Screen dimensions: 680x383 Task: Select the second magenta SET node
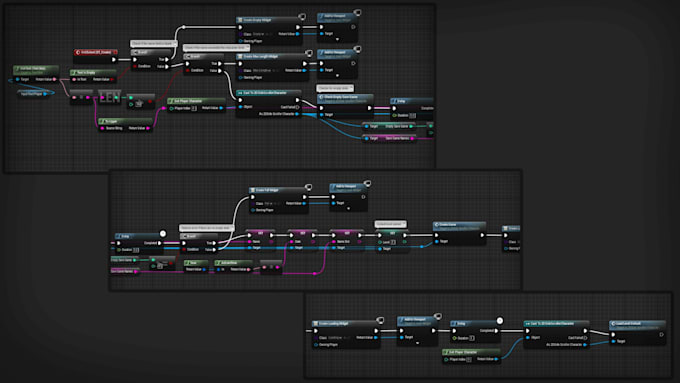point(302,240)
